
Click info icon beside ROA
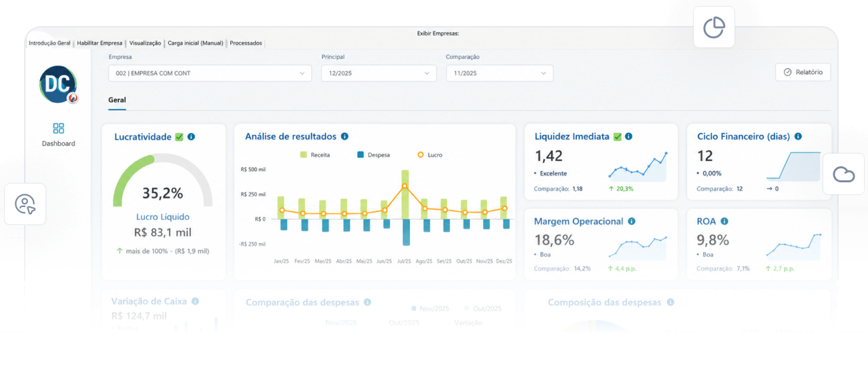coord(724,221)
